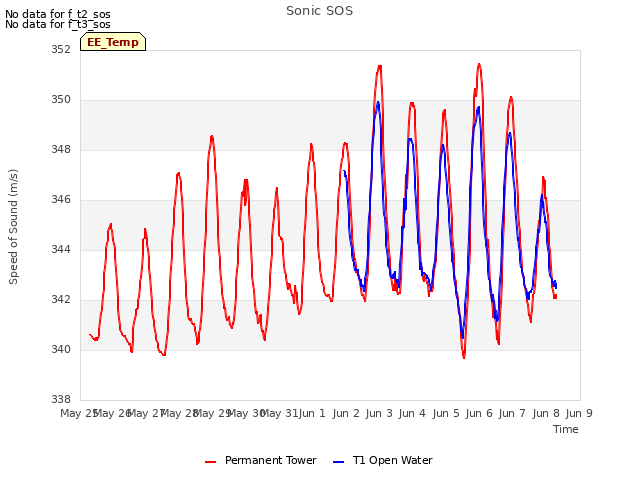
Task: Click the Jun 6 x-axis tick label
Action: pos(479,413)
